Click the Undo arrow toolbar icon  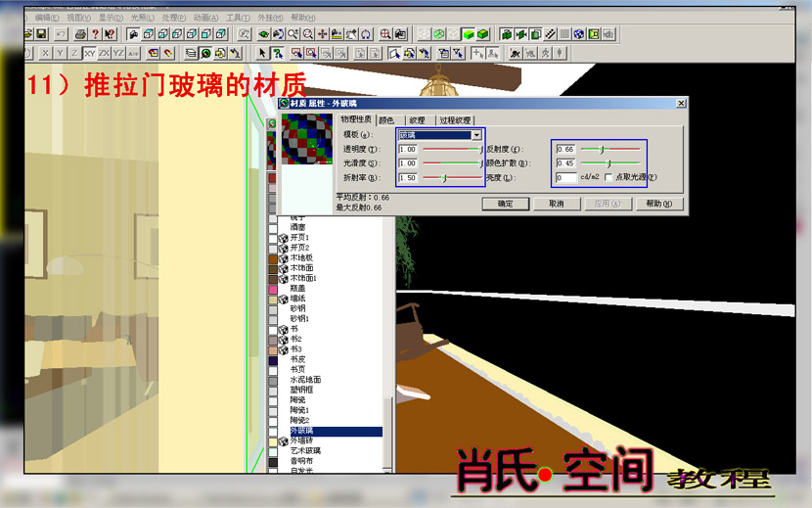(x=61, y=34)
